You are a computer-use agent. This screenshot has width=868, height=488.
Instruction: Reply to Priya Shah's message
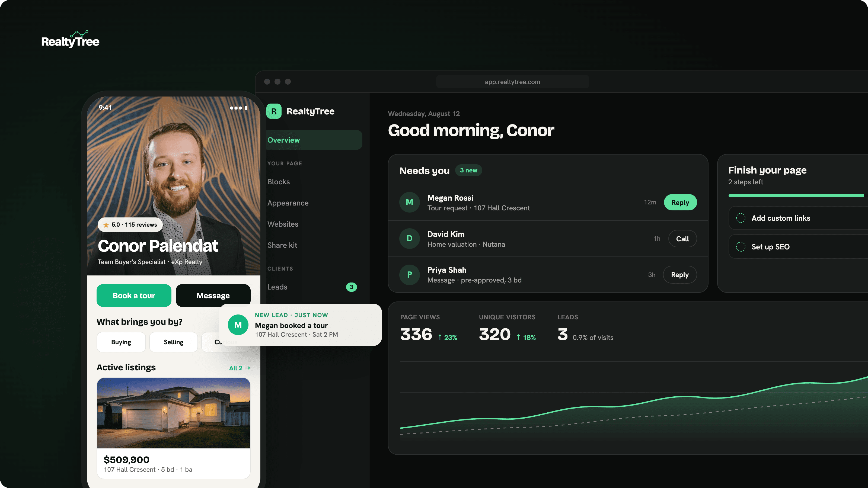point(680,274)
